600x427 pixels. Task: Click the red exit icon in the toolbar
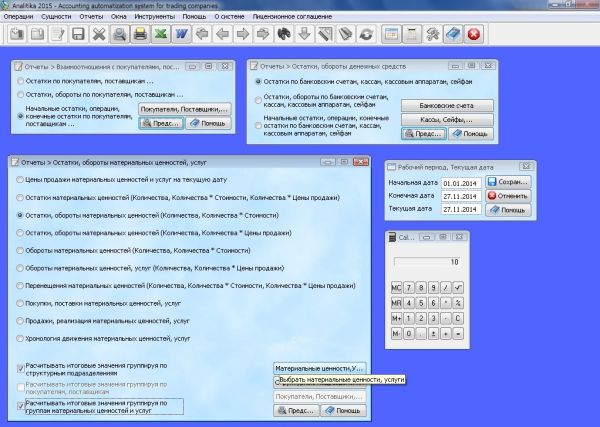click(474, 35)
